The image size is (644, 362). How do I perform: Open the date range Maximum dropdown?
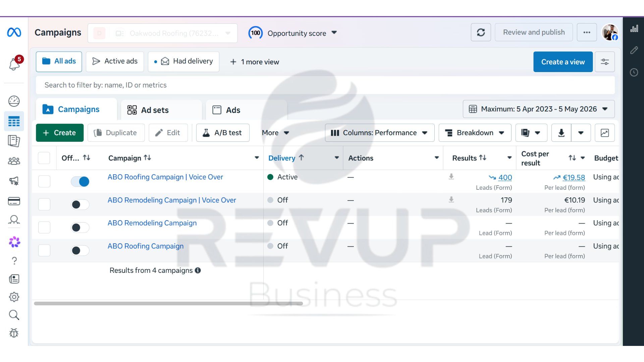point(539,109)
